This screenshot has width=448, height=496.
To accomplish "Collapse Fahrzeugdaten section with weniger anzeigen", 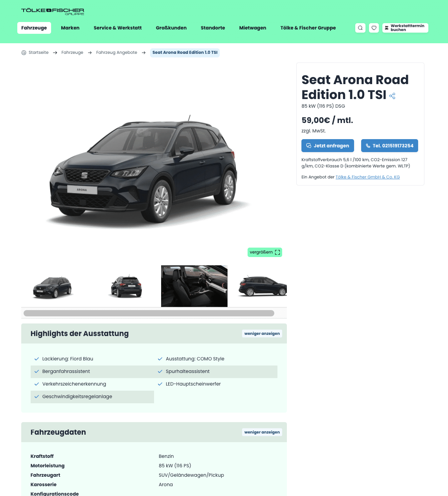I will point(262,432).
